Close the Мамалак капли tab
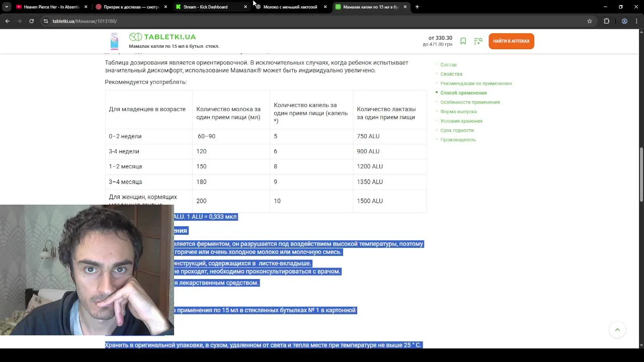The height and width of the screenshot is (362, 644). (405, 7)
